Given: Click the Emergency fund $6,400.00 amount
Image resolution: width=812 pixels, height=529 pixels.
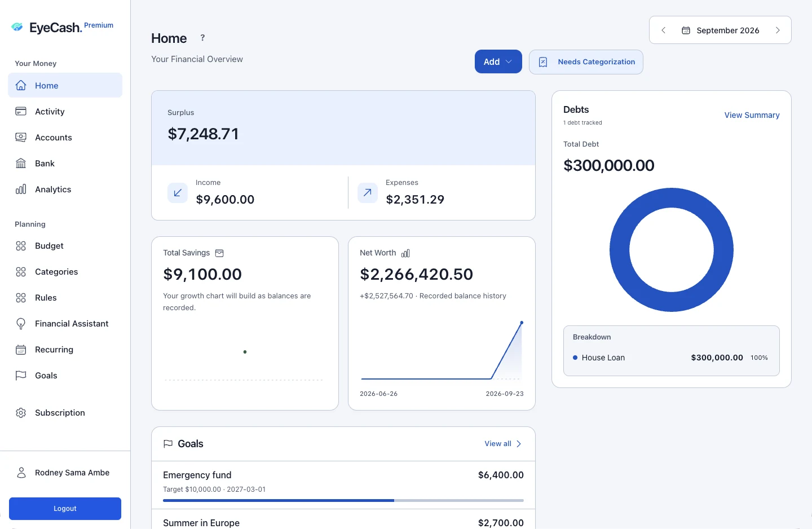Looking at the screenshot, I should click(501, 475).
